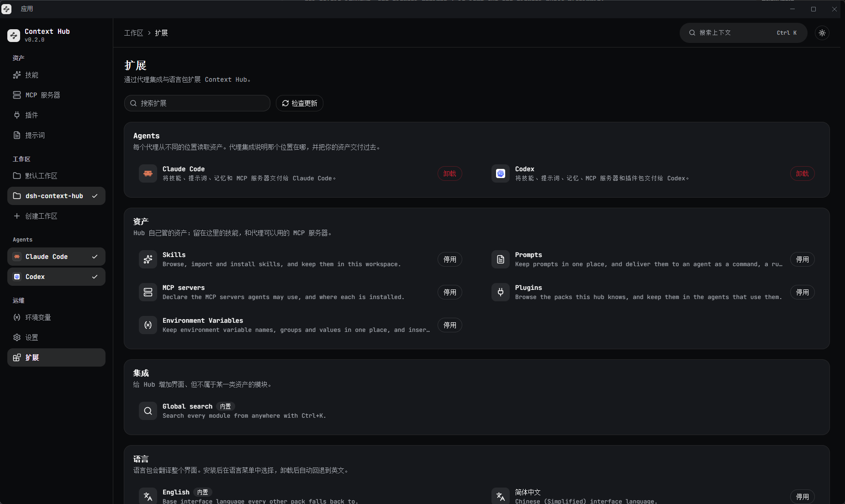845x504 pixels.
Task: Click the Global search extension title
Action: click(187, 406)
